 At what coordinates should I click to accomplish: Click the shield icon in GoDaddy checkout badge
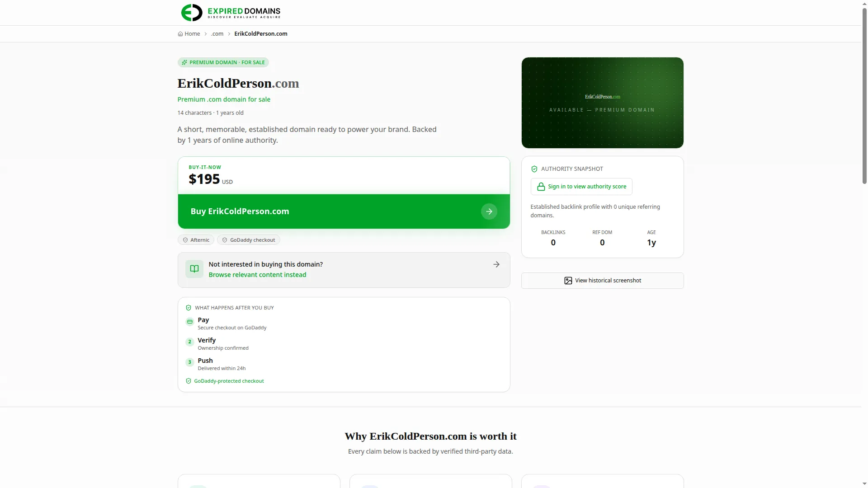[x=225, y=240]
